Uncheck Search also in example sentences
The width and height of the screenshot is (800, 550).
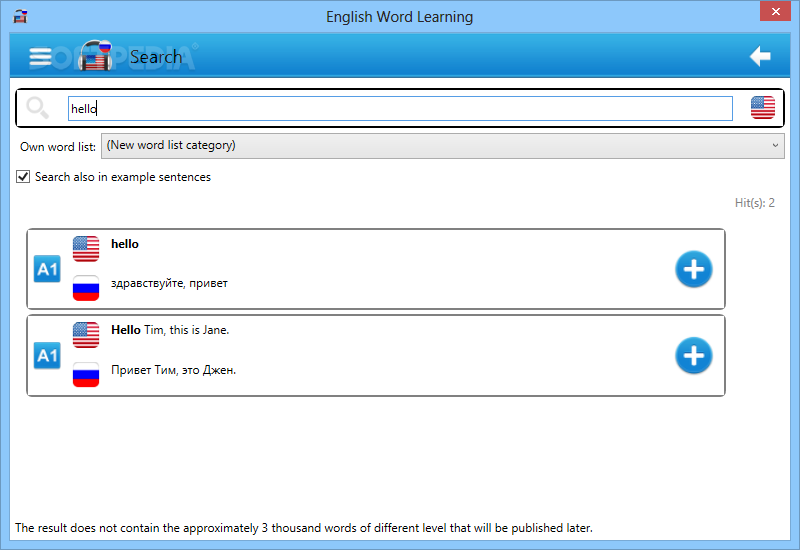coord(23,177)
